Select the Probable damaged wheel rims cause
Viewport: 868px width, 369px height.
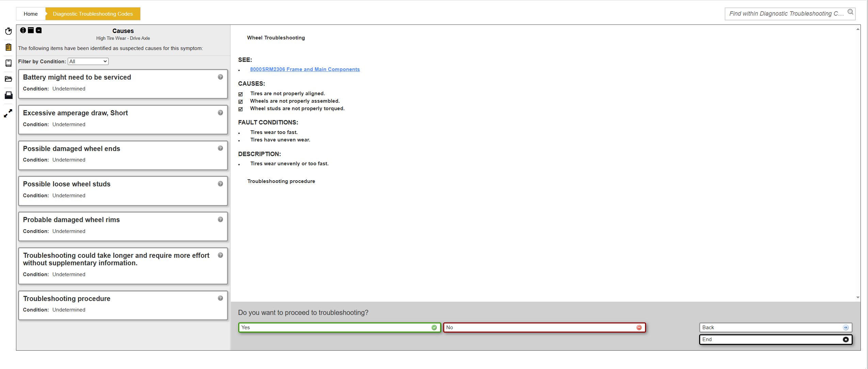(x=123, y=227)
